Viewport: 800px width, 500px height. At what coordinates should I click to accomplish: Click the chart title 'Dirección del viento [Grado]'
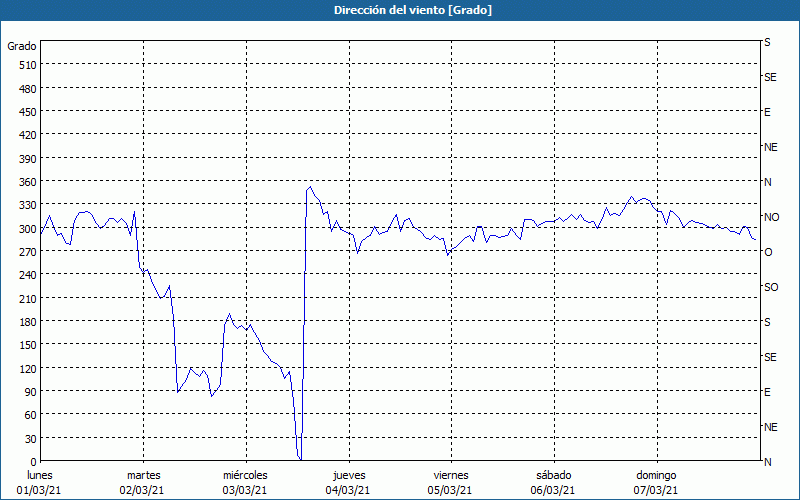[413, 10]
